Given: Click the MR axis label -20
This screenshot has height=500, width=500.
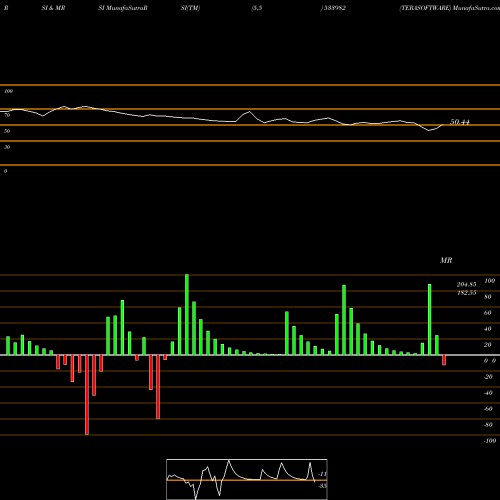Looking at the screenshot, I should (x=488, y=377).
